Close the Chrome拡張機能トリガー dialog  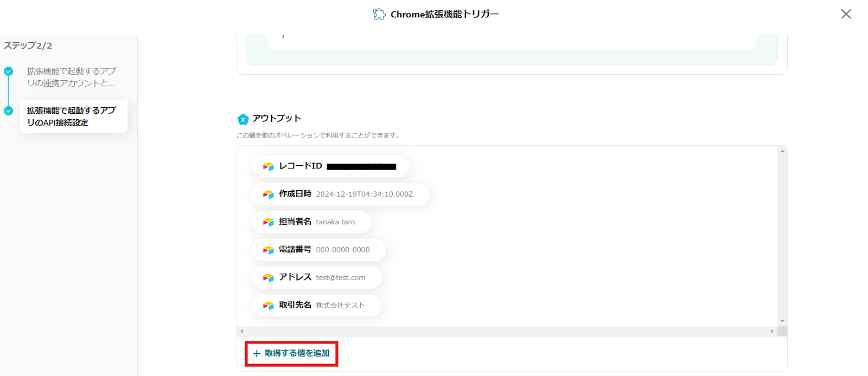(x=846, y=14)
